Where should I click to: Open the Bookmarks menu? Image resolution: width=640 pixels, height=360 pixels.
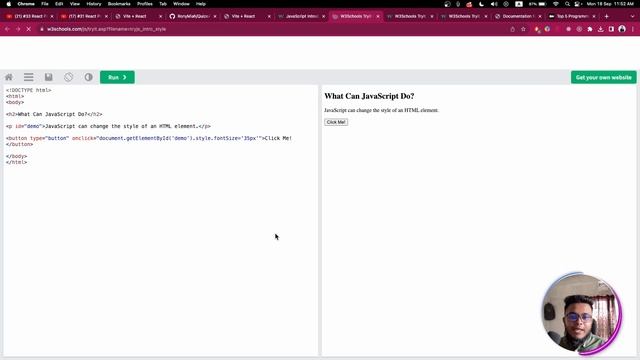coord(119,4)
